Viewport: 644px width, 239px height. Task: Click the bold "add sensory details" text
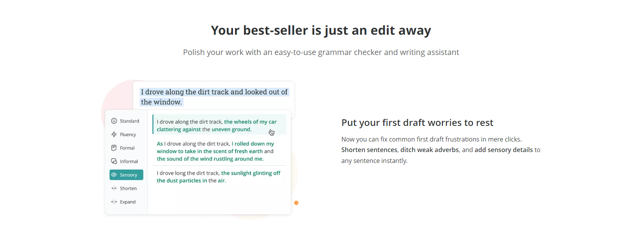503,150
